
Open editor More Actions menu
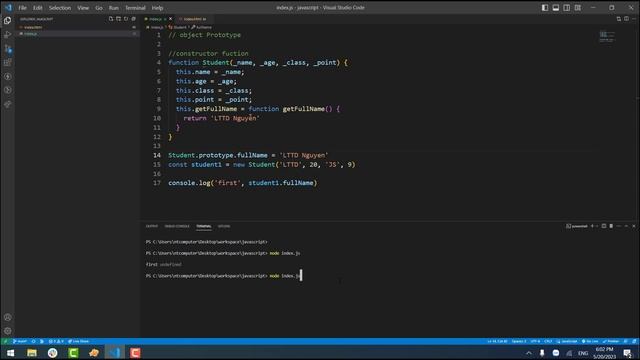click(x=633, y=19)
